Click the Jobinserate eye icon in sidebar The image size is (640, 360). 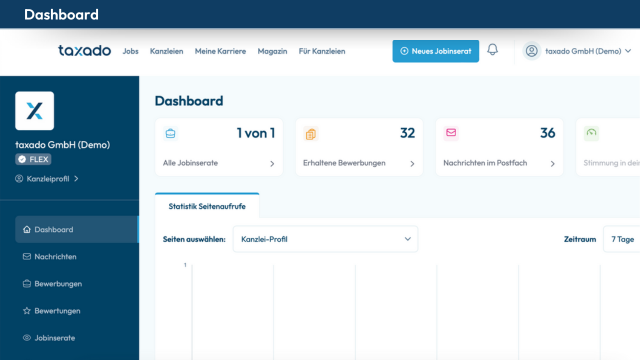[x=27, y=338]
